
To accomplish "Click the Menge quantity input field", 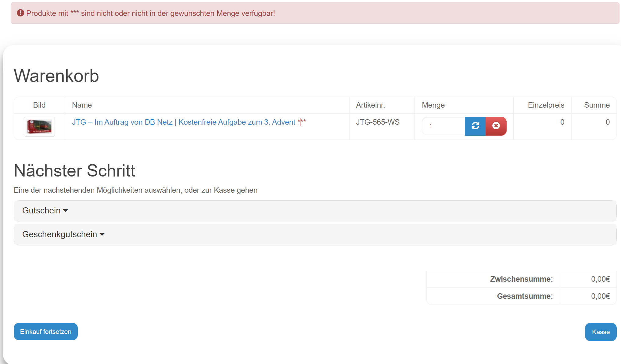I will tap(443, 126).
